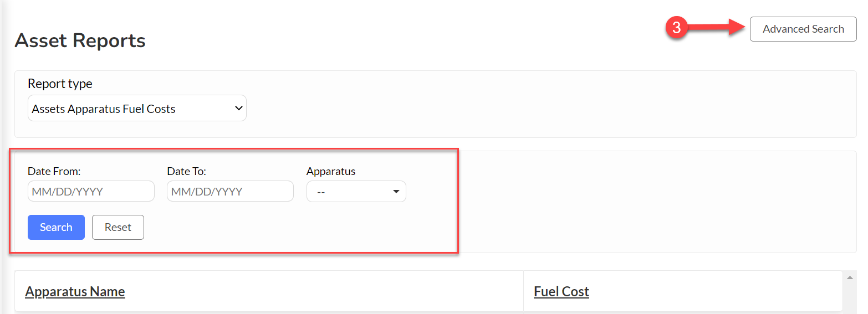Focus the Date To field
The width and height of the screenshot is (868, 314).
click(x=230, y=191)
